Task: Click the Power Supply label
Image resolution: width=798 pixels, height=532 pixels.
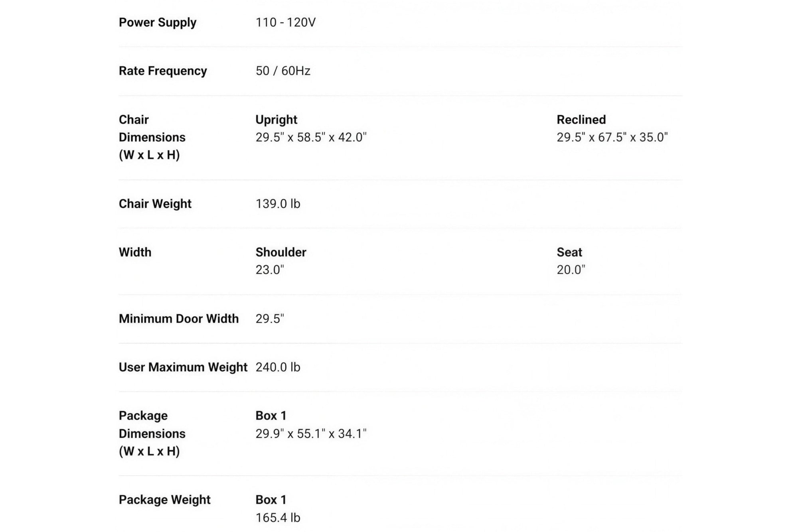Action: click(x=158, y=22)
